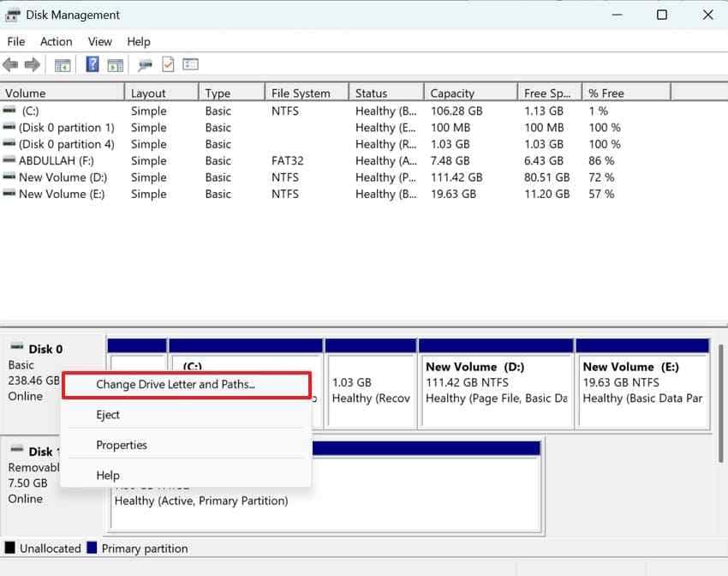
Task: Choose Change Drive Letter and Paths
Action: coord(187,385)
